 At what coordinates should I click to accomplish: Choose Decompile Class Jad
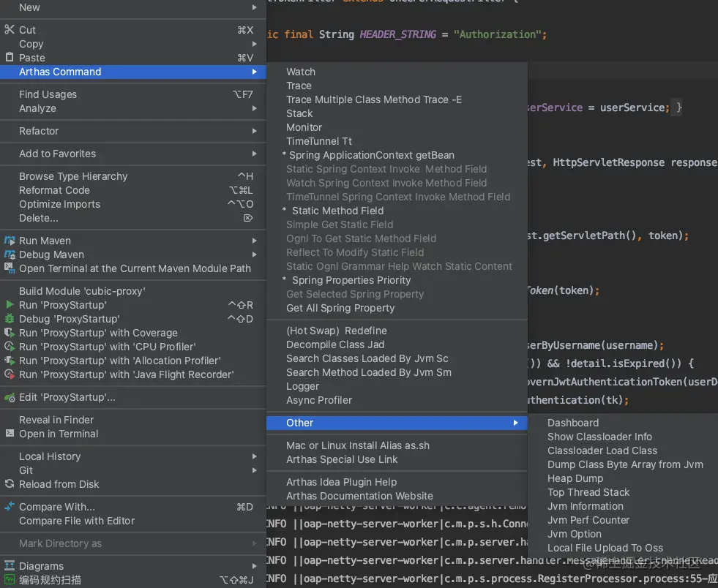[397, 344]
